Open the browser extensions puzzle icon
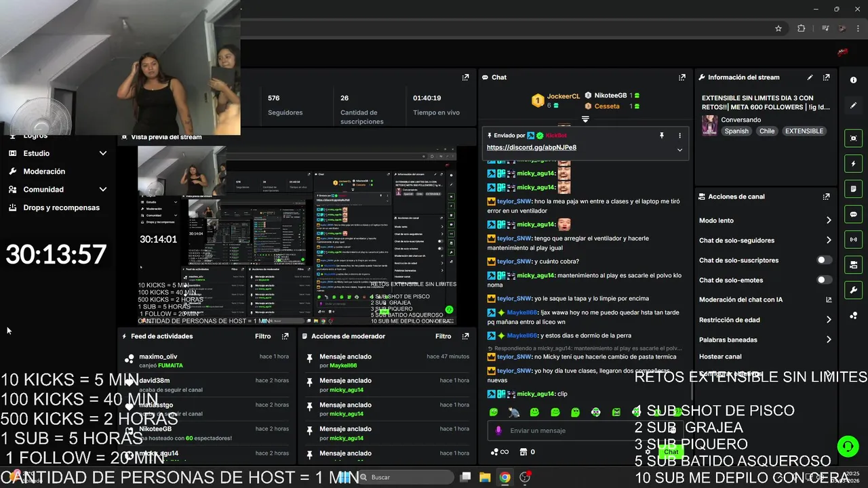Viewport: 868px width, 488px height. coord(801,28)
